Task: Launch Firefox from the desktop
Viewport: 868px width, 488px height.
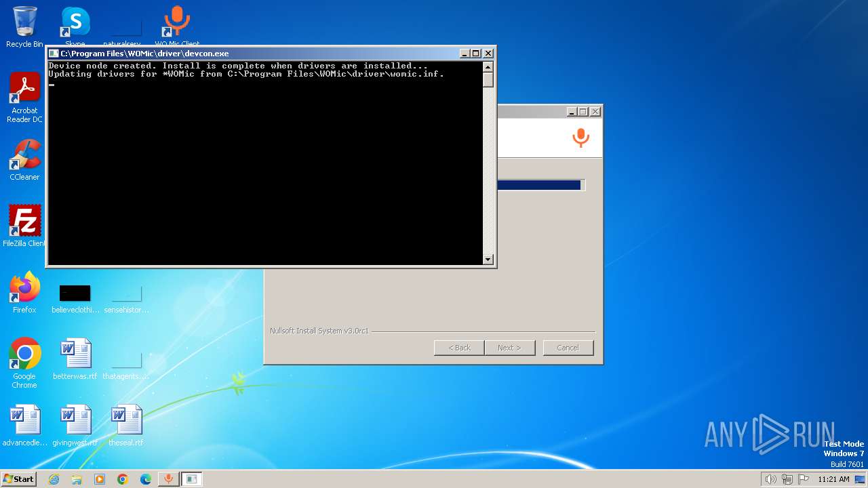Action: 24,292
